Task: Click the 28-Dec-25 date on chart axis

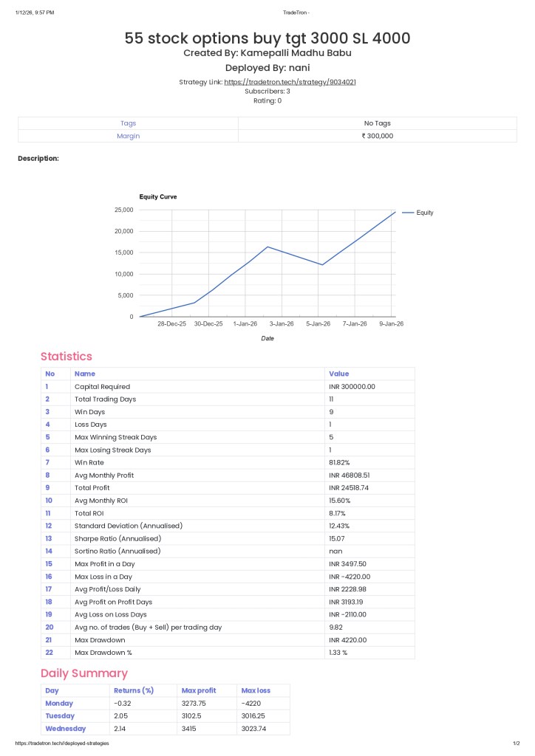Action: click(171, 323)
